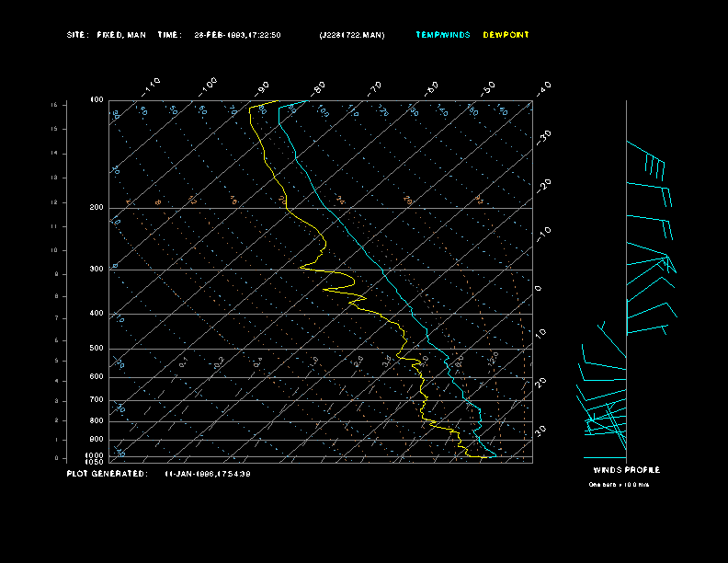Click the height scale label 1

coord(57,440)
